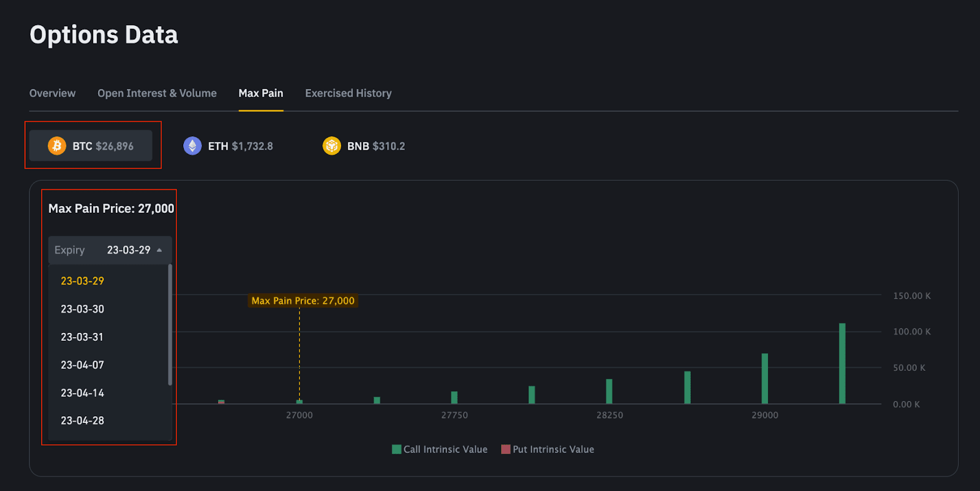Screen dimensions: 980x491
Task: Choose expiry 23-04-07 from the list
Action: point(82,365)
